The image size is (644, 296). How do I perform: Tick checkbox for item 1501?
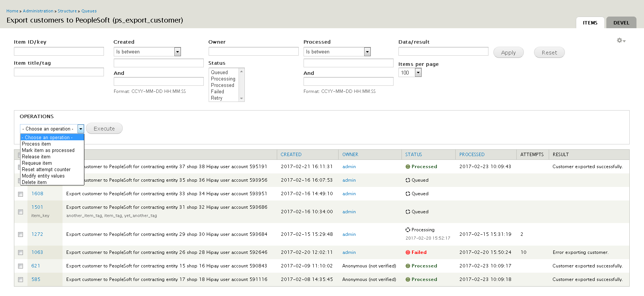pyautogui.click(x=20, y=212)
